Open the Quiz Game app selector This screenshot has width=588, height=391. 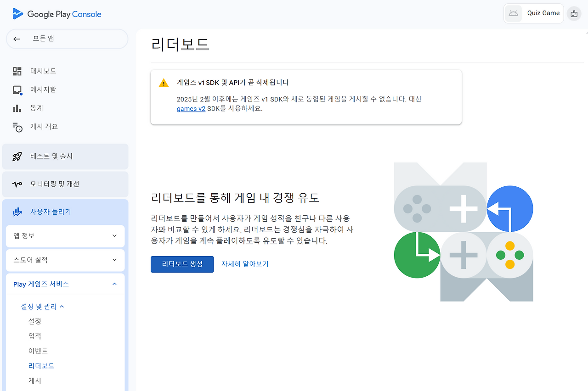(534, 13)
